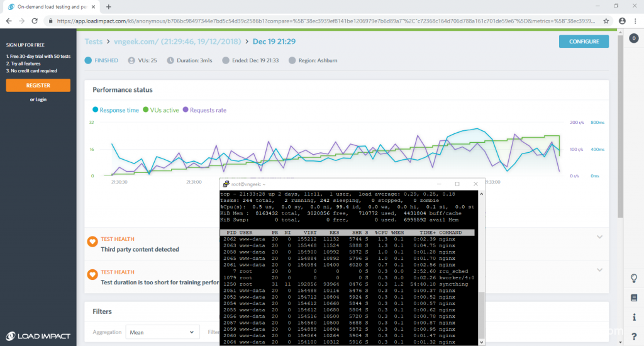Open the docs book icon in right sidebar

pos(634,298)
